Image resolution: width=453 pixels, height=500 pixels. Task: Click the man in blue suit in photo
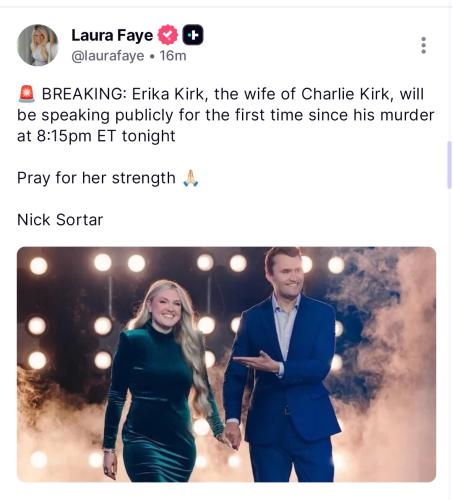pyautogui.click(x=282, y=365)
